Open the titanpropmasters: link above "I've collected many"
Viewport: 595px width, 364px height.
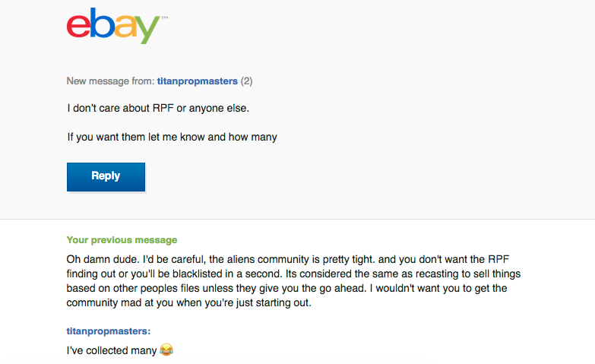click(109, 331)
